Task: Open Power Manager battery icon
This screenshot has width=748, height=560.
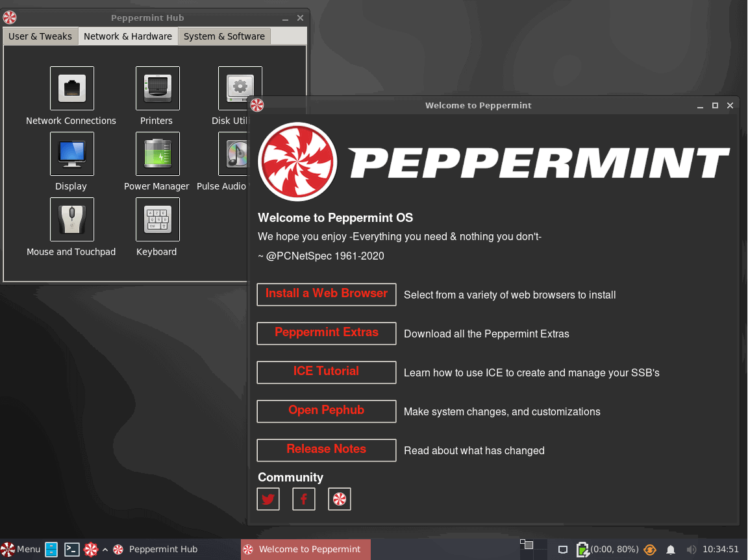Action: coord(157,153)
